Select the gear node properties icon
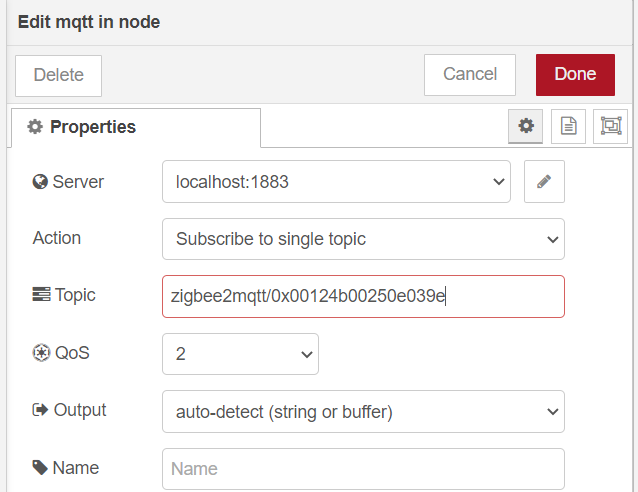 (x=526, y=126)
